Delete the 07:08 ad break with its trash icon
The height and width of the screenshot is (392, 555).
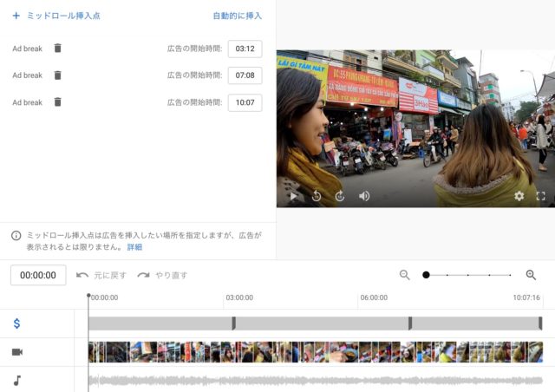coord(58,75)
